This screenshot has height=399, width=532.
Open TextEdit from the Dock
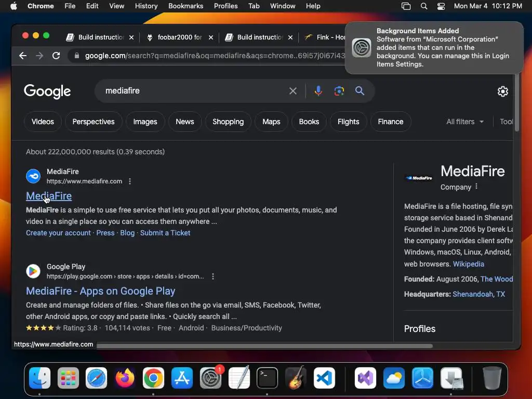[239, 378]
